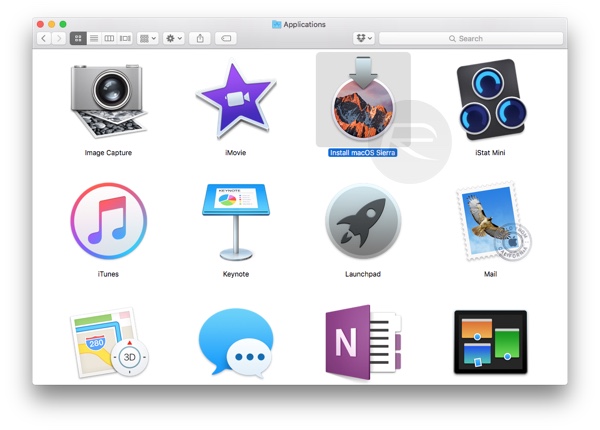
Task: Select the Mission Control app icon
Action: pos(491,342)
